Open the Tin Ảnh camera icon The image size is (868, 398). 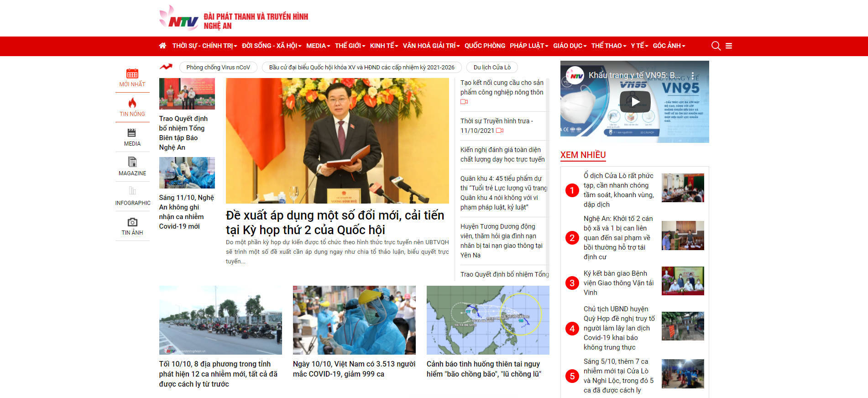[132, 222]
